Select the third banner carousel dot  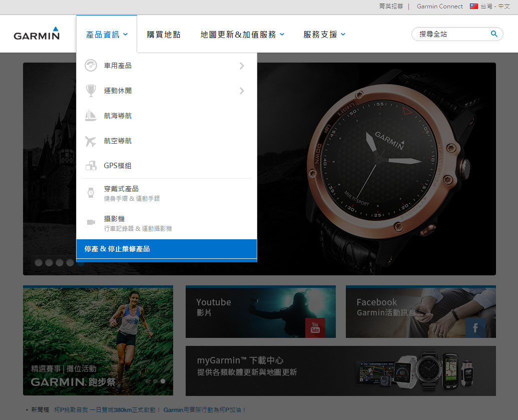(x=60, y=262)
